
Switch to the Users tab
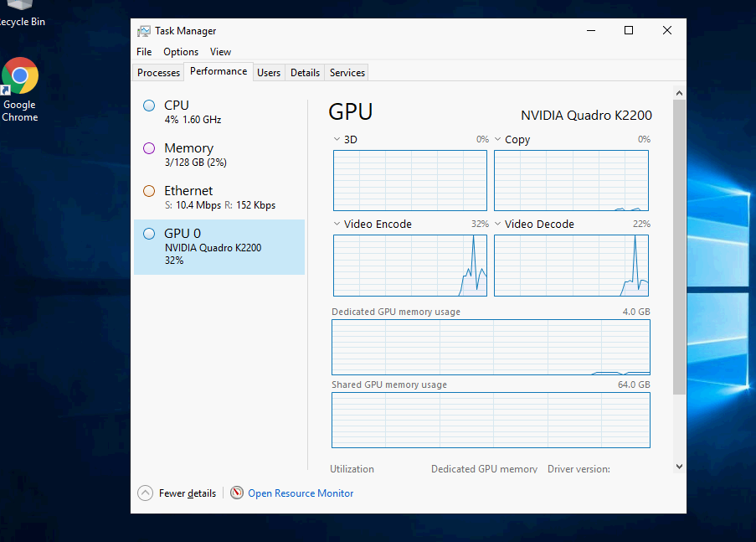tap(269, 72)
